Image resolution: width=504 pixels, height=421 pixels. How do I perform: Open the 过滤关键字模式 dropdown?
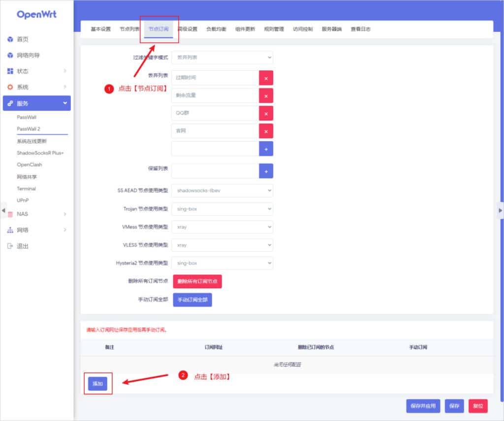coord(222,58)
